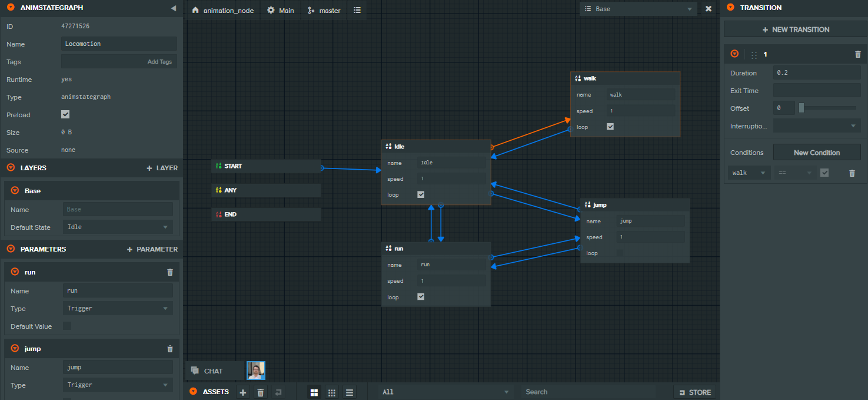Toggle the Preload checkbox
The height and width of the screenshot is (400, 868).
[x=65, y=114]
